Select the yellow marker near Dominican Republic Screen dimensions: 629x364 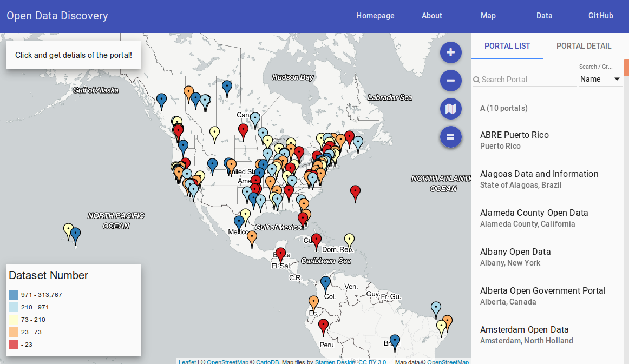pos(349,240)
